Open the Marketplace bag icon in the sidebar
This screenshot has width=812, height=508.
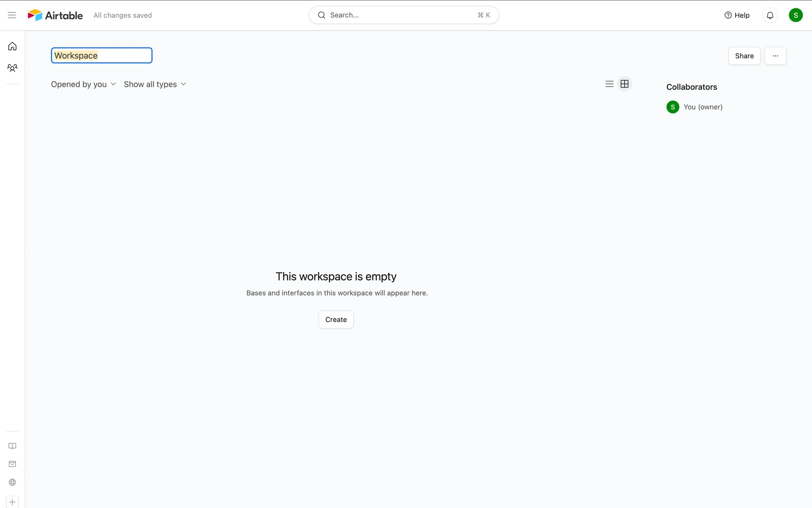(12, 464)
